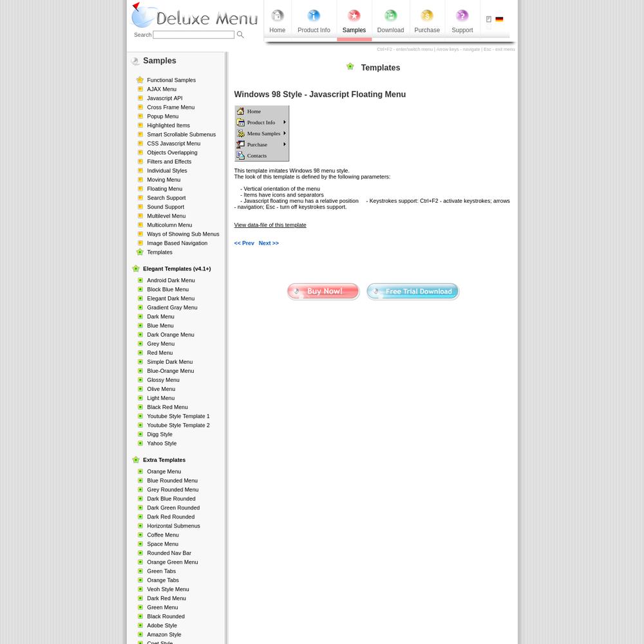Open Rounded Nav Bar template
Viewport: 644px width, 644px height.
point(169,553)
